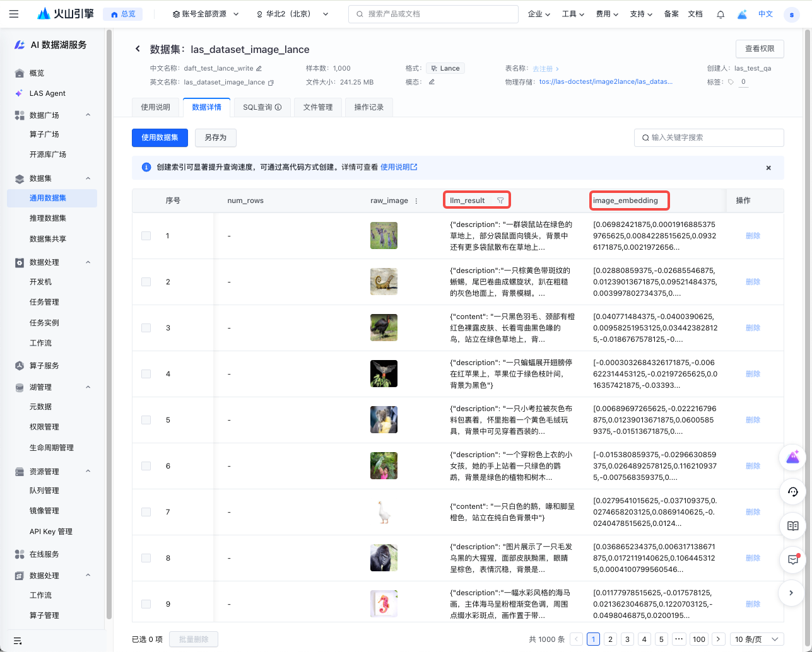This screenshot has height=652, width=812.
Task: Expand the 工具 menu
Action: pos(573,14)
